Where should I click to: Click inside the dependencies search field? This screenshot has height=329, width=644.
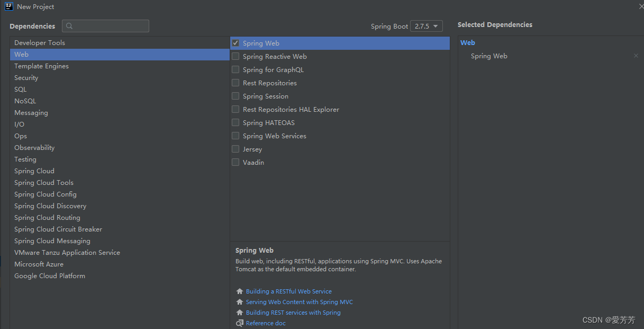(x=106, y=25)
